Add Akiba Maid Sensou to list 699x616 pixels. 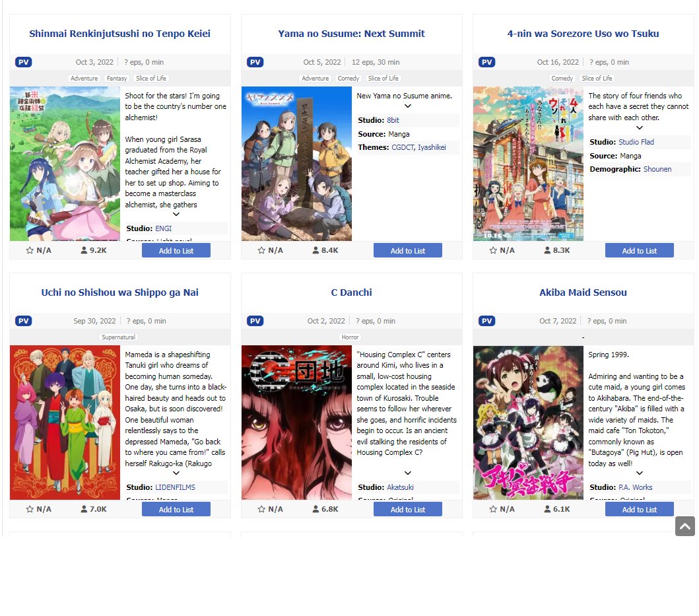point(639,509)
